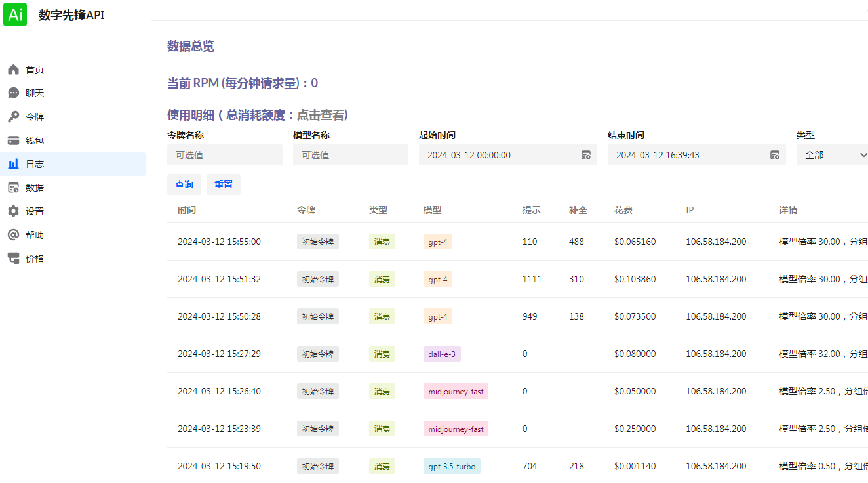Click prompt count 1111
This screenshot has width=868, height=483.
[532, 279]
